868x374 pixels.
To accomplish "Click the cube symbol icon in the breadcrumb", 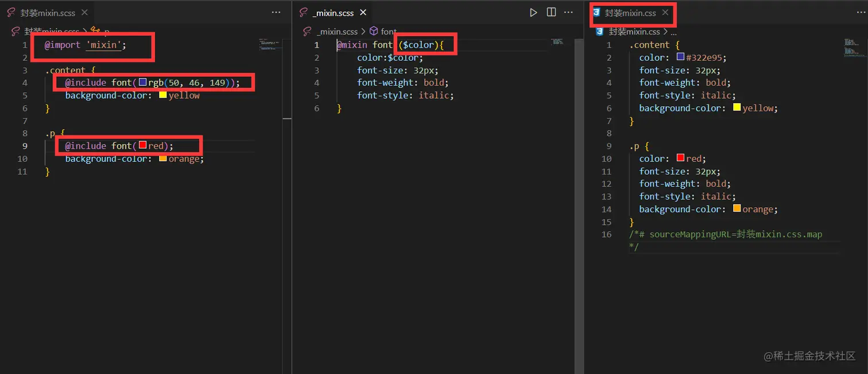I will 374,32.
